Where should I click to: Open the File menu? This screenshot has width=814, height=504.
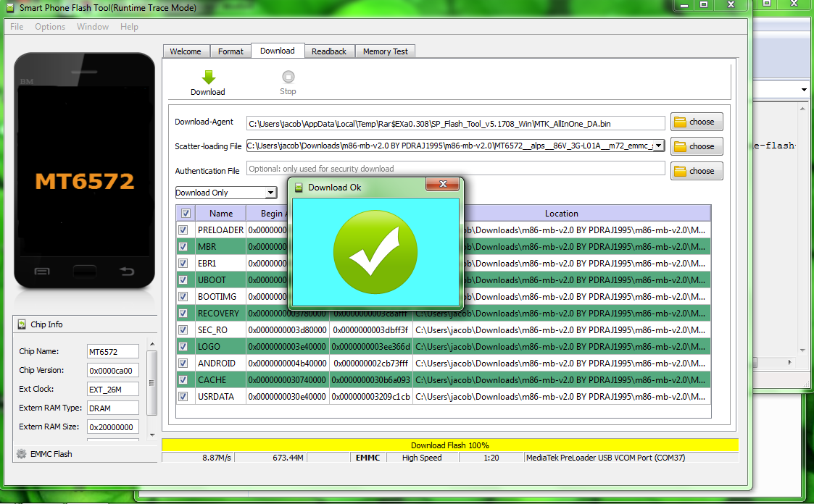click(x=17, y=27)
